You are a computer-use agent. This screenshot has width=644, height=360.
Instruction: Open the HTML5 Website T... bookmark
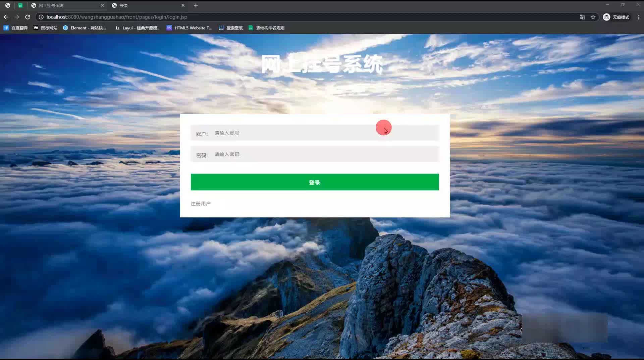point(190,28)
